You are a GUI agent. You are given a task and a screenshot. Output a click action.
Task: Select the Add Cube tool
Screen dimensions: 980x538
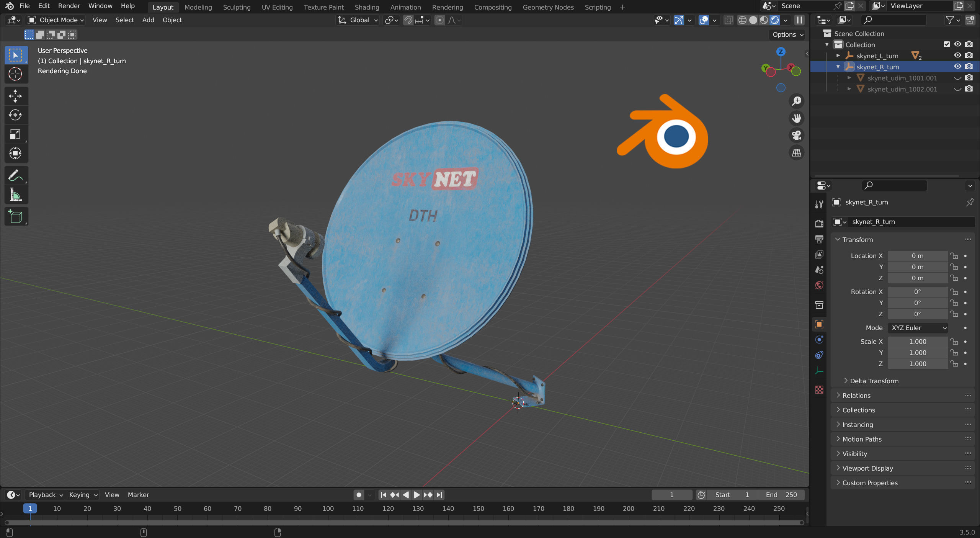click(x=16, y=217)
